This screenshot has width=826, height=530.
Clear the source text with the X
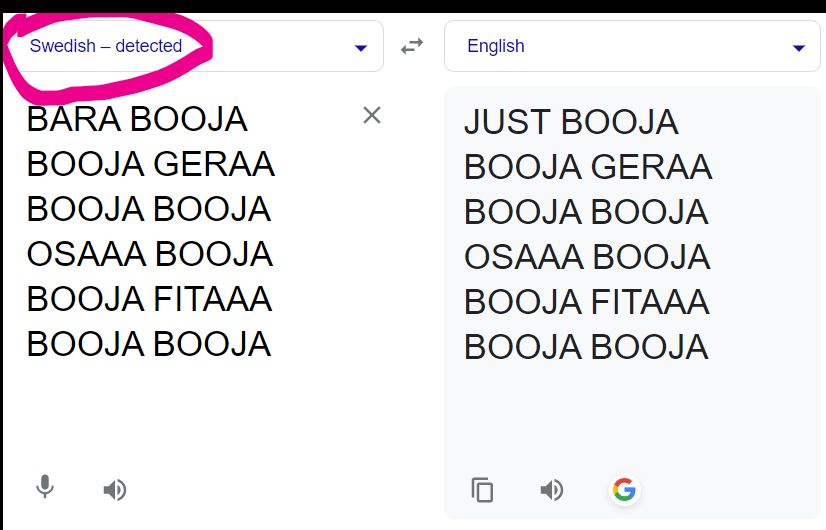[372, 115]
